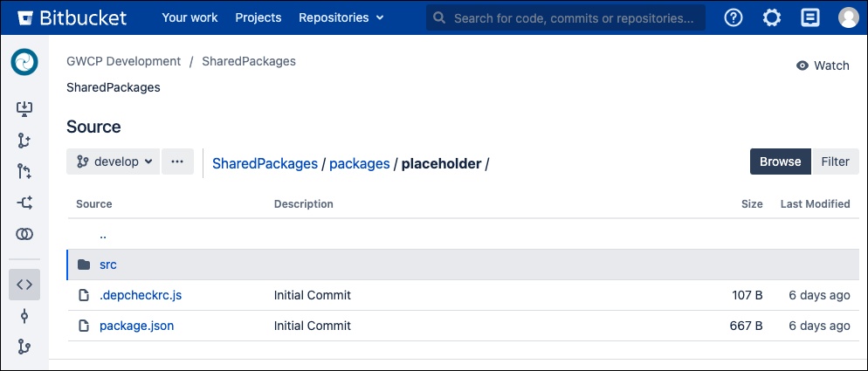Viewport: 868px width, 371px height.
Task: Go to Your work
Action: [189, 17]
